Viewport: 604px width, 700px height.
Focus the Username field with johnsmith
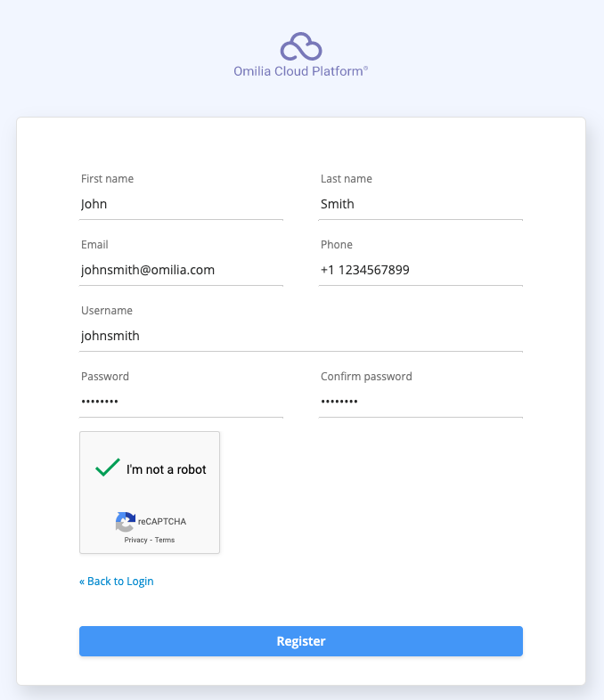301,336
